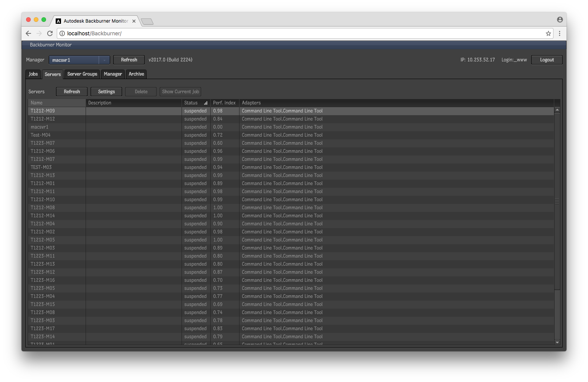Click the sort indicator icon in the Status header
Screen dimensions: 588x382
coord(206,103)
